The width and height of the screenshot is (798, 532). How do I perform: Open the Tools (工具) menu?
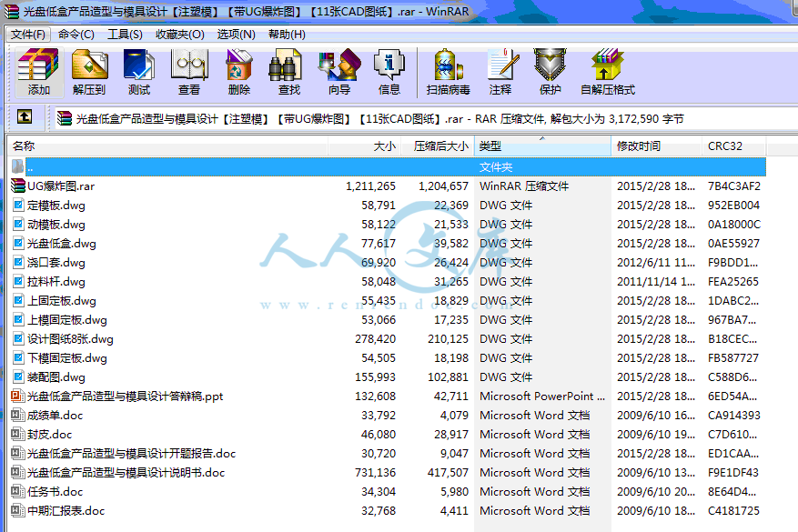(125, 34)
